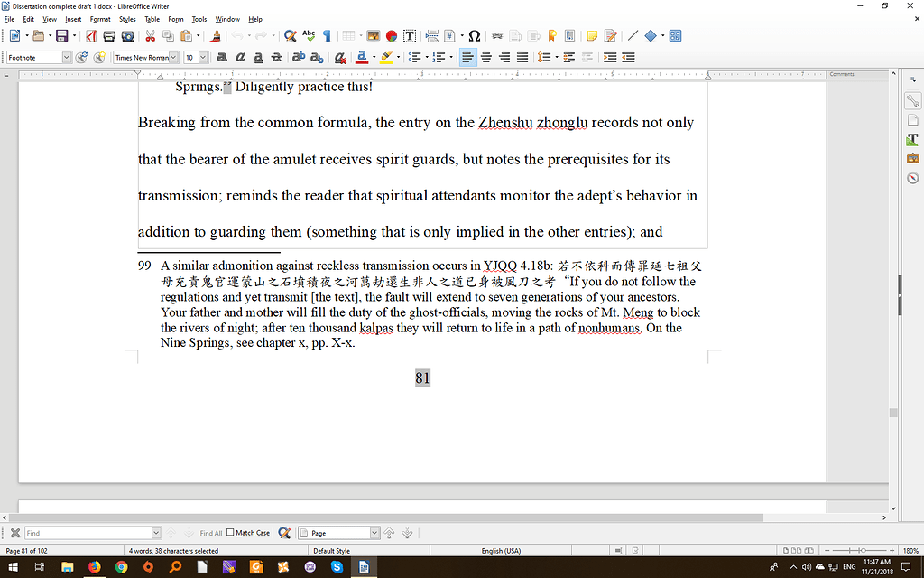Open the Insert Table tool
The width and height of the screenshot is (924, 578).
click(349, 36)
